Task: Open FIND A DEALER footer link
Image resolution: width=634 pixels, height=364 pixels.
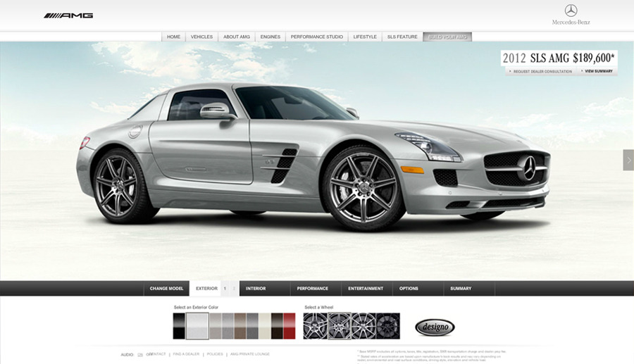Action: coord(186,354)
